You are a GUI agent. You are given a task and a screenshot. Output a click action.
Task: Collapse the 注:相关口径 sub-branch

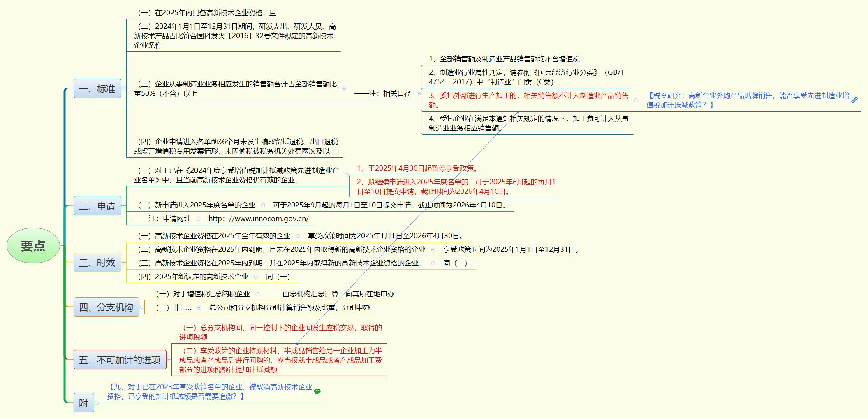coord(419,93)
